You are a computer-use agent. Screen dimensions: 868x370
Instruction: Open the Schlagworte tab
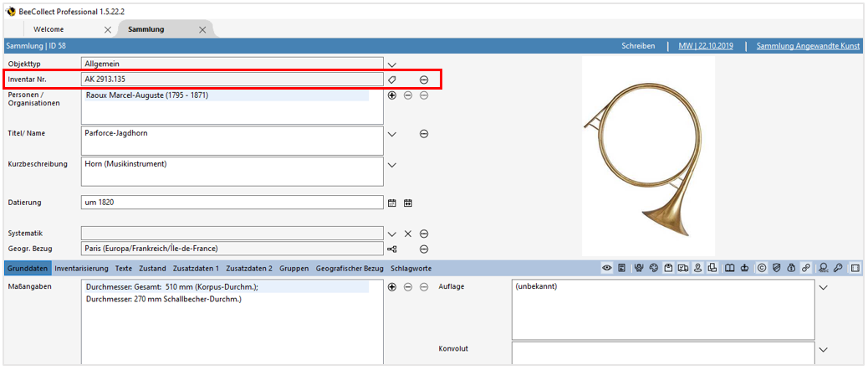(x=410, y=269)
